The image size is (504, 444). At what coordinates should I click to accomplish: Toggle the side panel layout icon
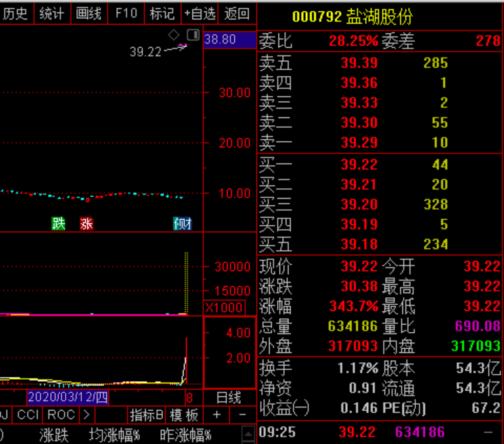coord(192,35)
